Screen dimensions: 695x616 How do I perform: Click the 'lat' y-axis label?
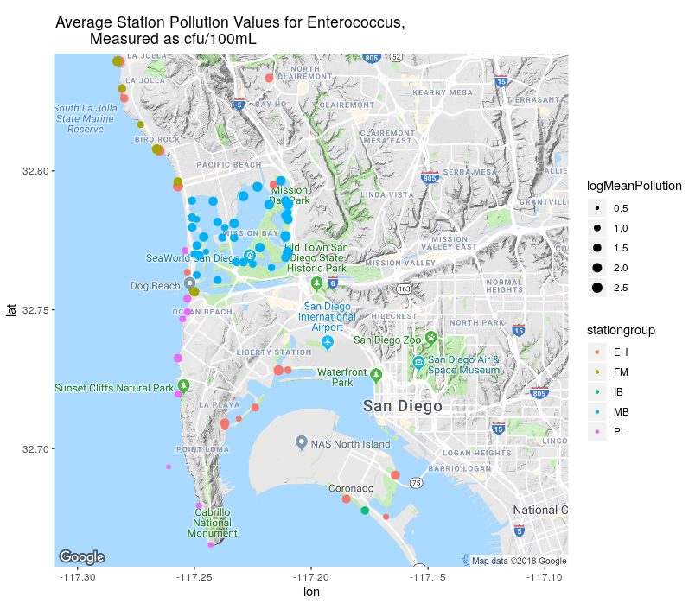(x=11, y=309)
